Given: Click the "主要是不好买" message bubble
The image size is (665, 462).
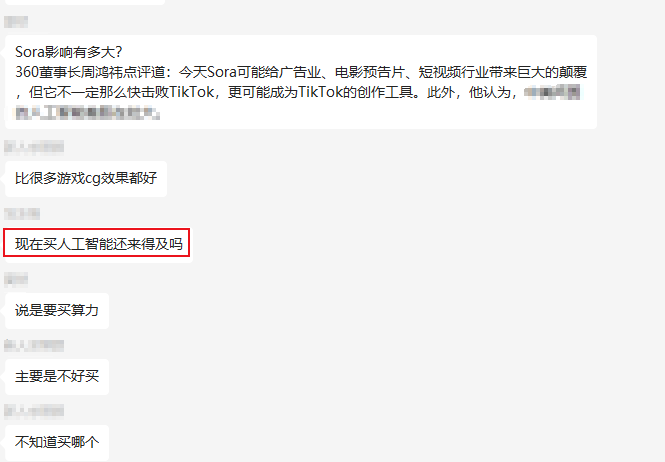Looking at the screenshot, I should pos(57,377).
